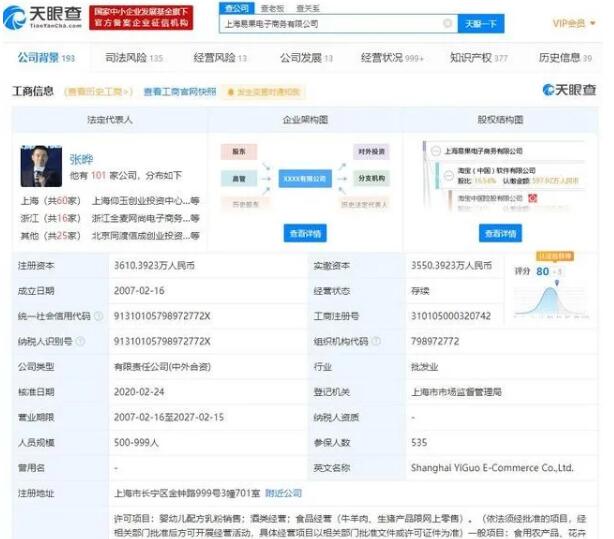Open the 附近公司 link
This screenshot has width=614, height=539.
(284, 493)
